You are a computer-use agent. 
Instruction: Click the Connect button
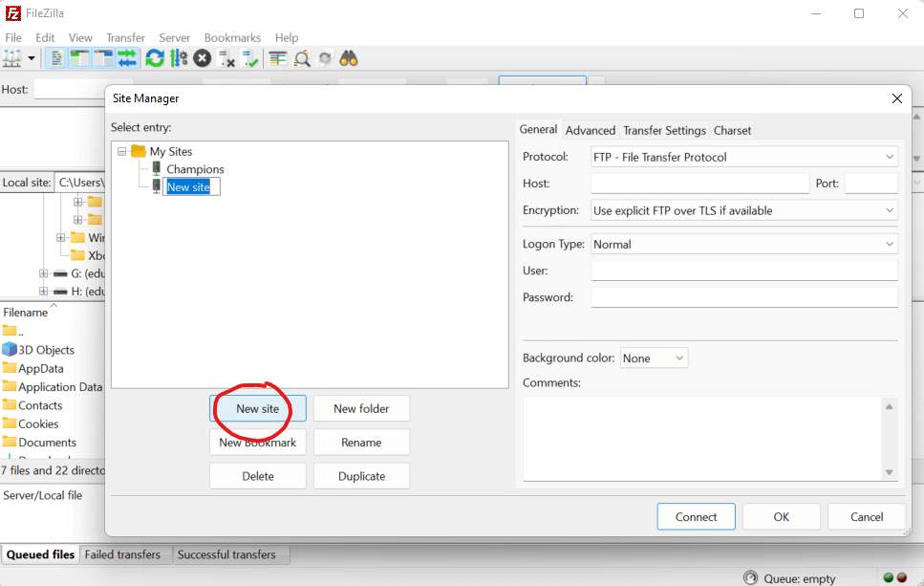[x=696, y=517]
